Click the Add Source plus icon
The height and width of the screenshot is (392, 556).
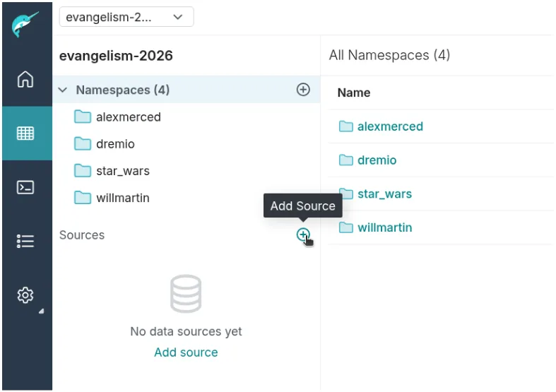[303, 235]
